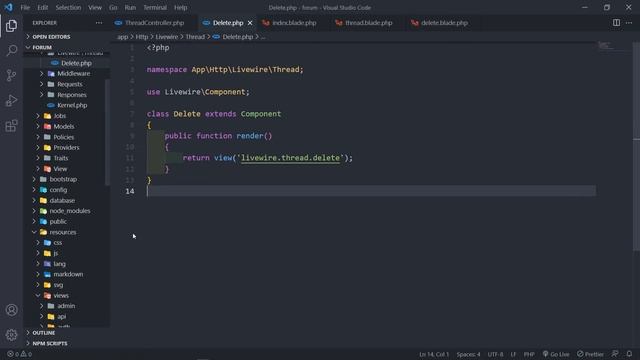Image resolution: width=640 pixels, height=360 pixels.
Task: Expand the node_modules folder
Action: [70, 211]
